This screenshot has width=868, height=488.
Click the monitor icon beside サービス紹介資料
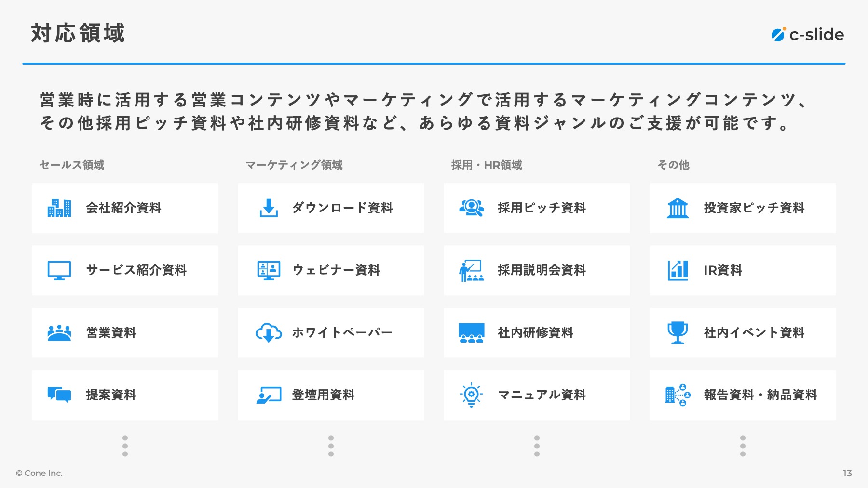(59, 270)
